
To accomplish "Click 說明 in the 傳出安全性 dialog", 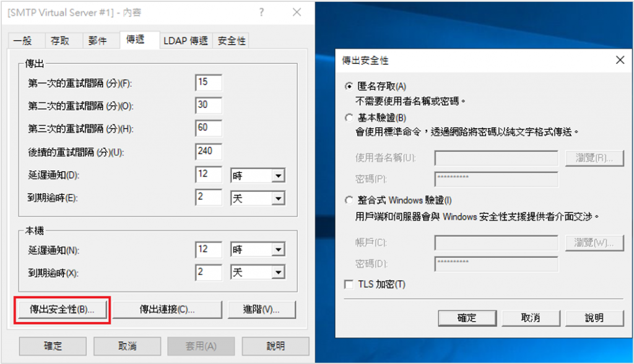I will coord(594,318).
